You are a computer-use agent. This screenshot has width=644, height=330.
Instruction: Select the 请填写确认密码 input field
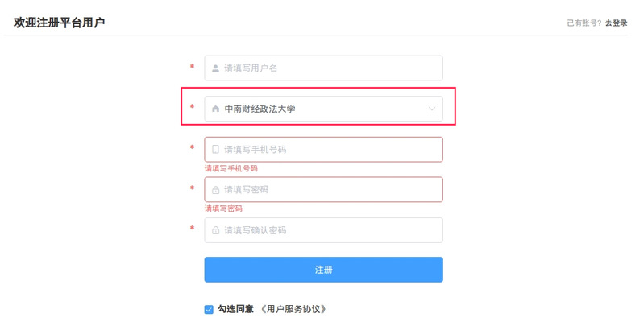pos(330,230)
